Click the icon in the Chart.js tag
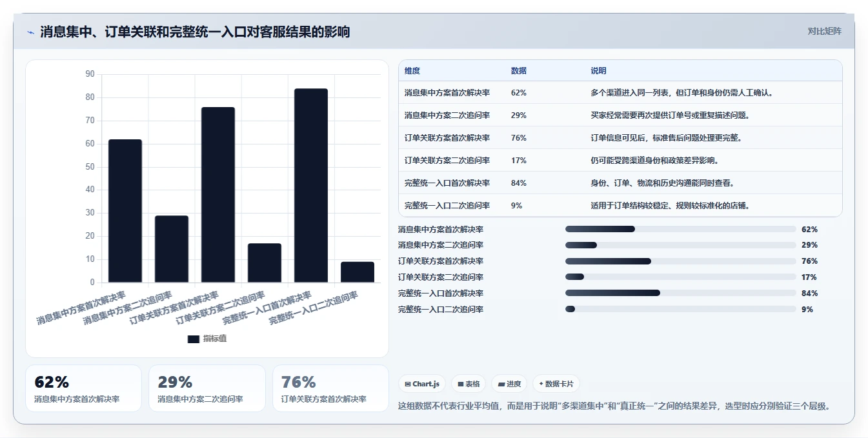 click(408, 384)
